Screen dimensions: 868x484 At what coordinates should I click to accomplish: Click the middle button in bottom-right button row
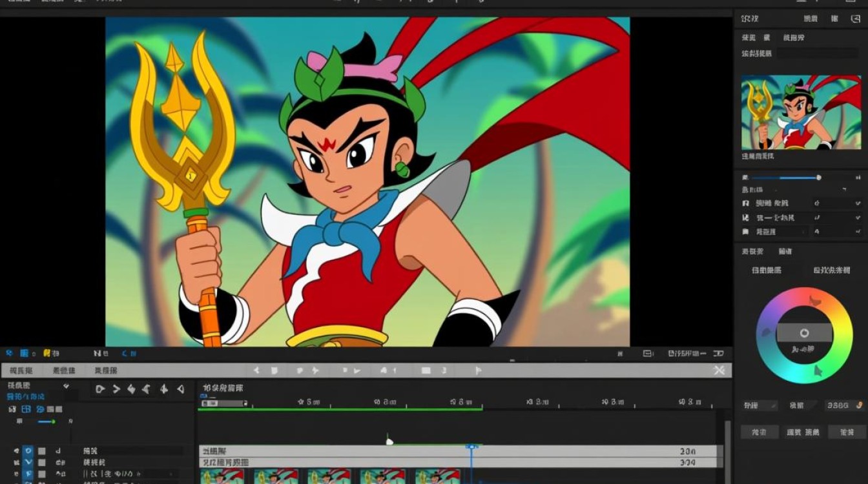pyautogui.click(x=803, y=432)
